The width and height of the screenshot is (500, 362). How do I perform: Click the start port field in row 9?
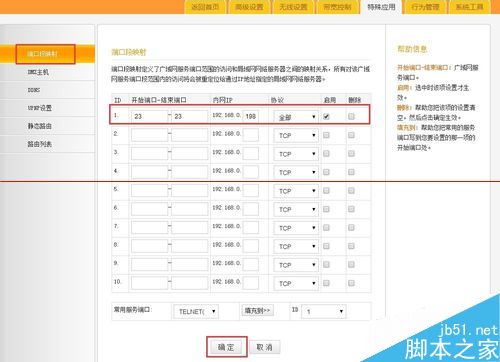coord(149,264)
